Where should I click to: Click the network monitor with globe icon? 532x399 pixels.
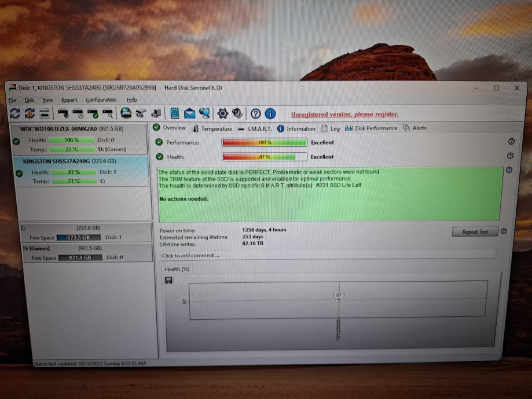click(204, 113)
